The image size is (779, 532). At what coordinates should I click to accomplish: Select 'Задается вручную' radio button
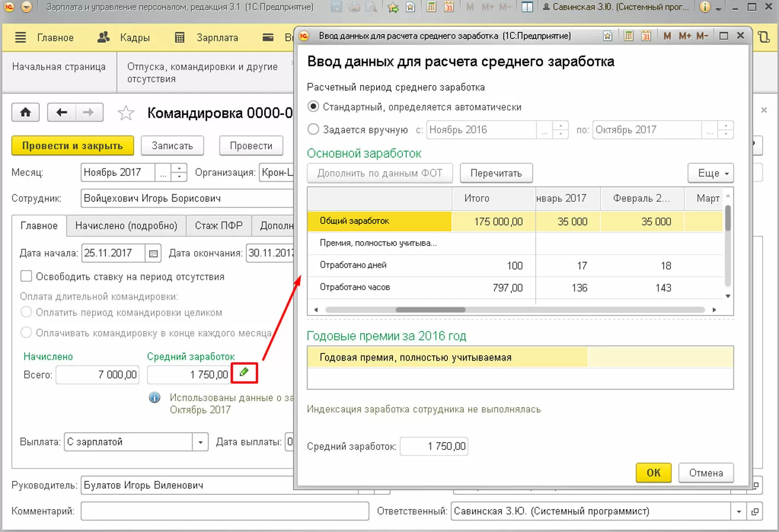[313, 130]
